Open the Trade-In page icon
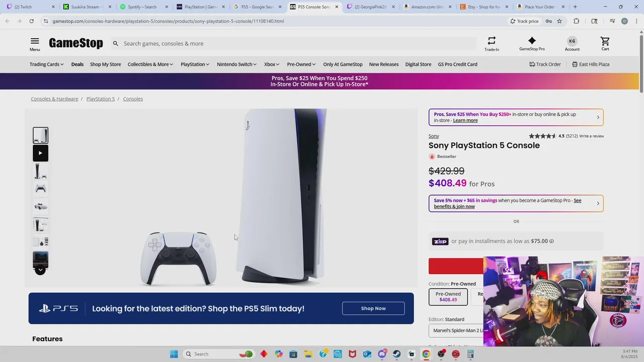 [492, 44]
